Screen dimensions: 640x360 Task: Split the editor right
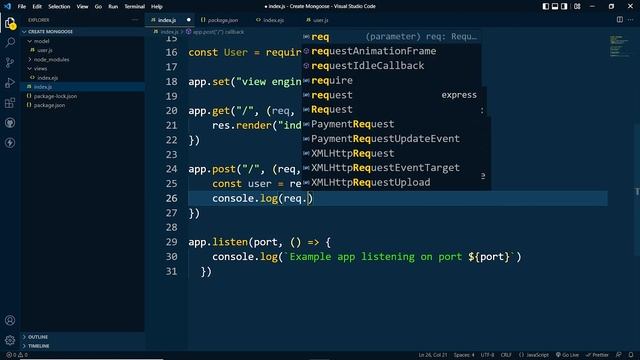pyautogui.click(x=620, y=20)
